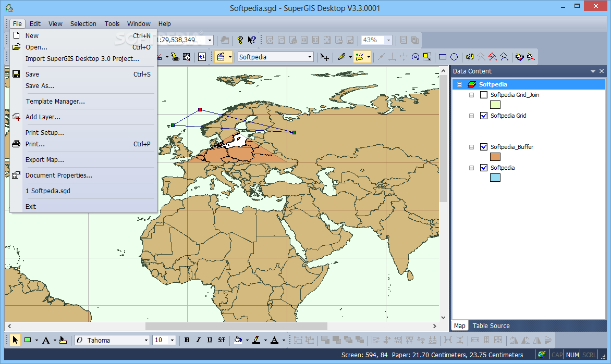Click the yellow square selection icon
Viewport: 611px width, 364px height.
click(426, 57)
